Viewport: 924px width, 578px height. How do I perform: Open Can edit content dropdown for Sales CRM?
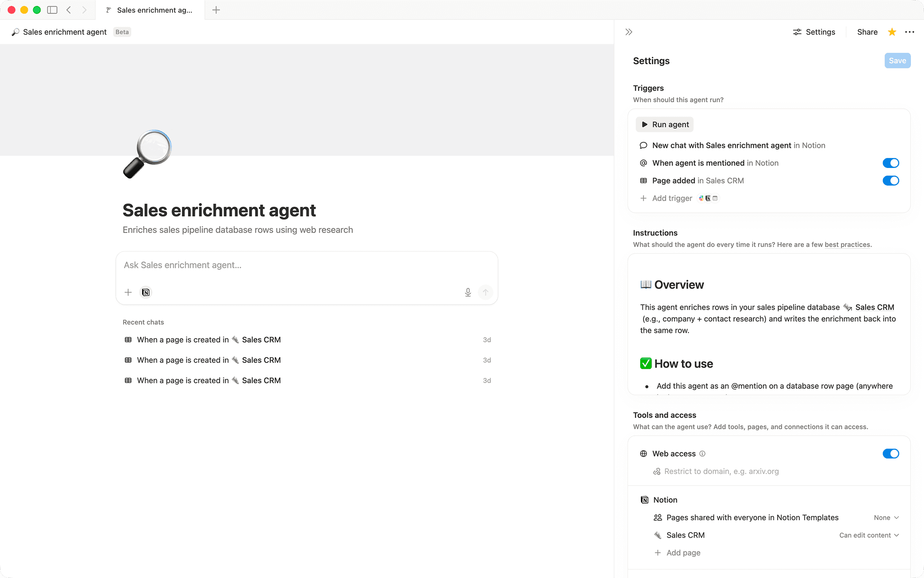pos(869,535)
